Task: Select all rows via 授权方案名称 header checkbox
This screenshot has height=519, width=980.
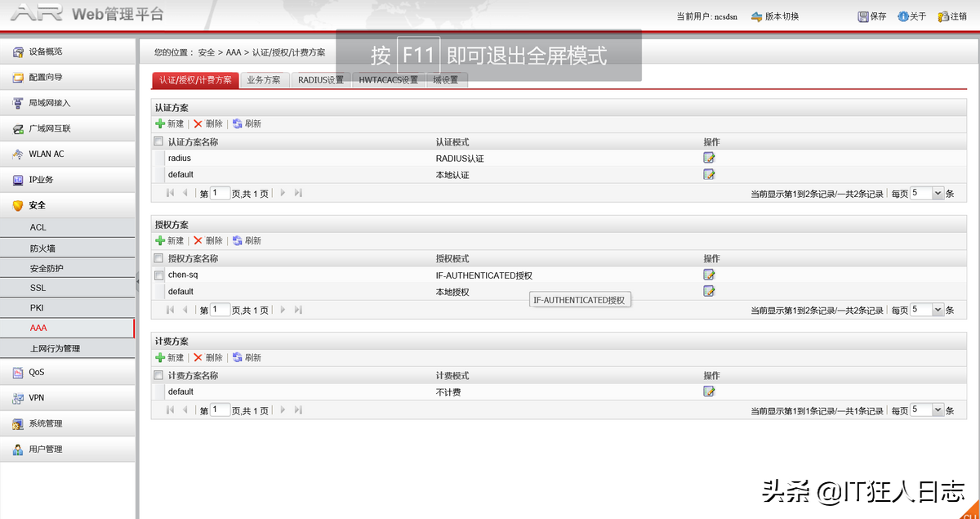Action: 158,258
